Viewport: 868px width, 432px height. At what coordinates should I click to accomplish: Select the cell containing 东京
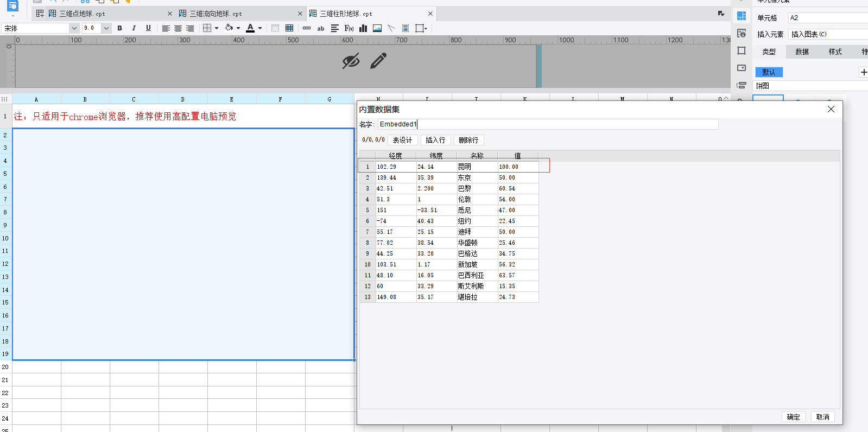[x=477, y=177]
